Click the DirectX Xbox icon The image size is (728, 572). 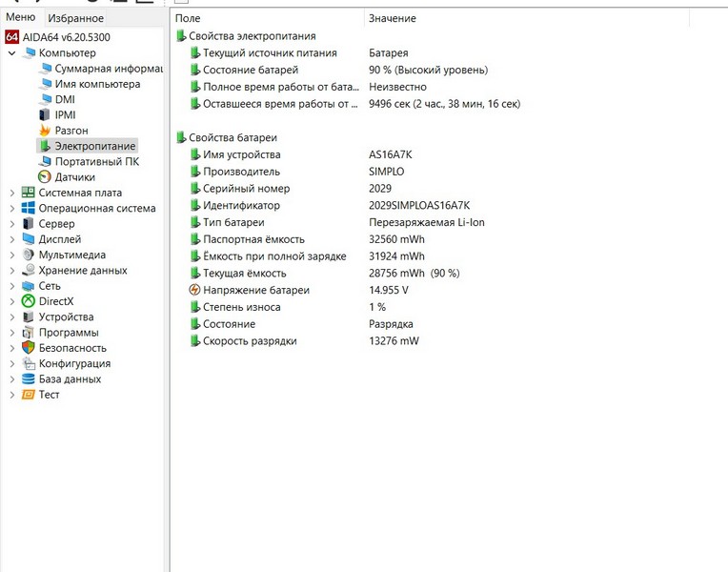point(29,301)
